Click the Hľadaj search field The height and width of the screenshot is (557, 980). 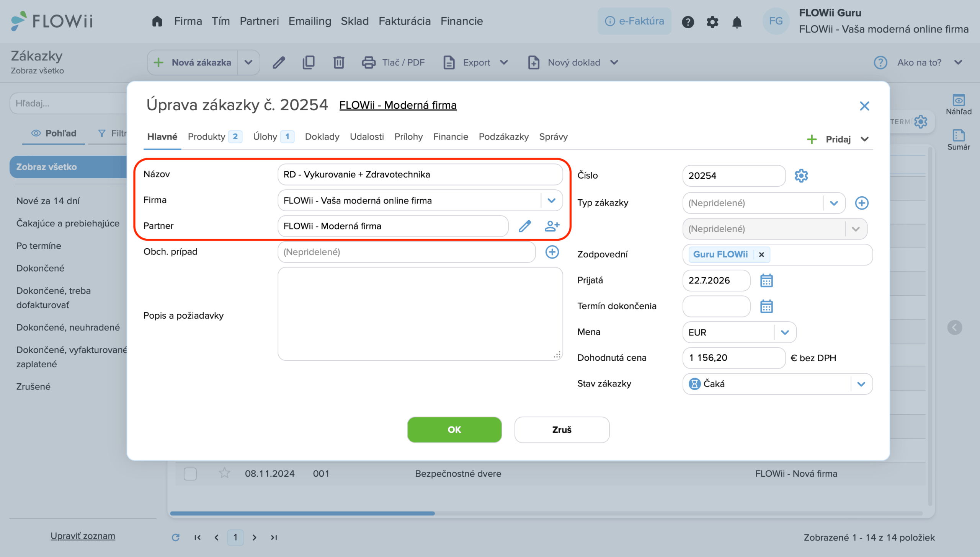pos(69,103)
